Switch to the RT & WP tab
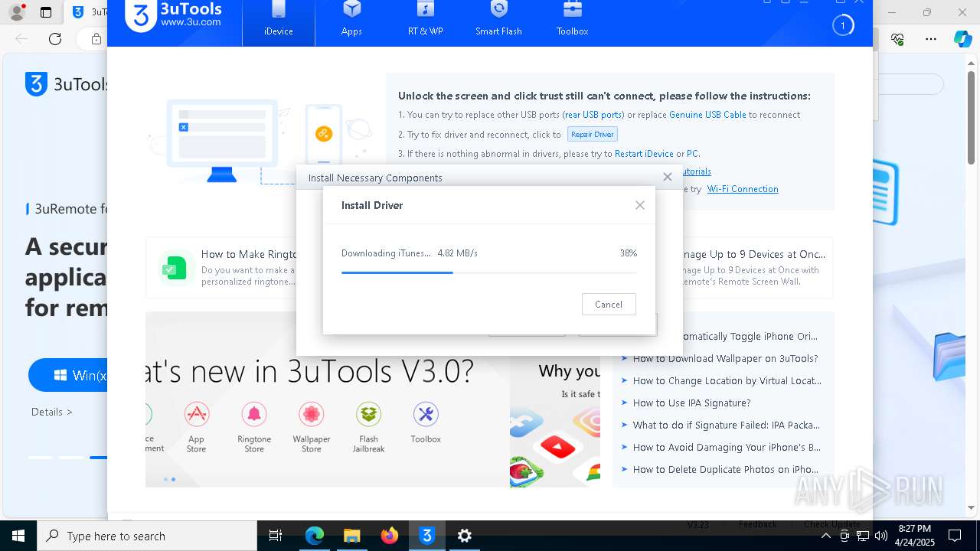 pos(425,21)
